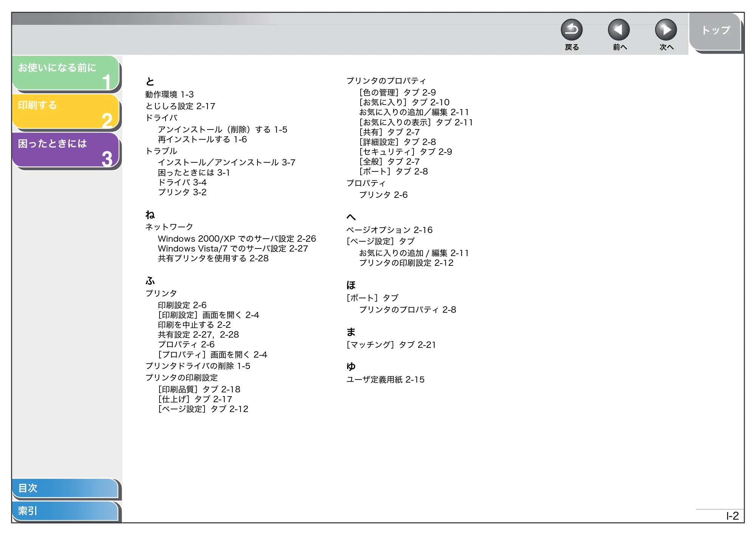Click 共有設定 2-27, 2-28 entry

[198, 335]
